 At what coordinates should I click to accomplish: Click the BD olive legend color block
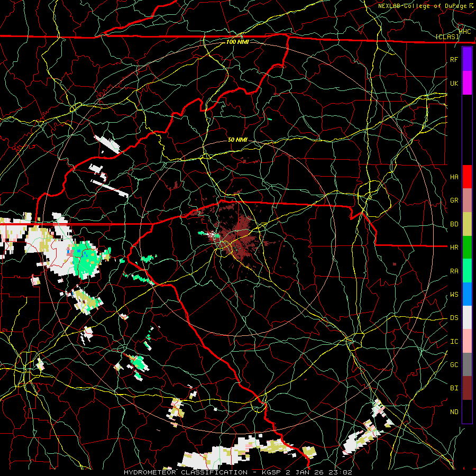click(x=467, y=224)
